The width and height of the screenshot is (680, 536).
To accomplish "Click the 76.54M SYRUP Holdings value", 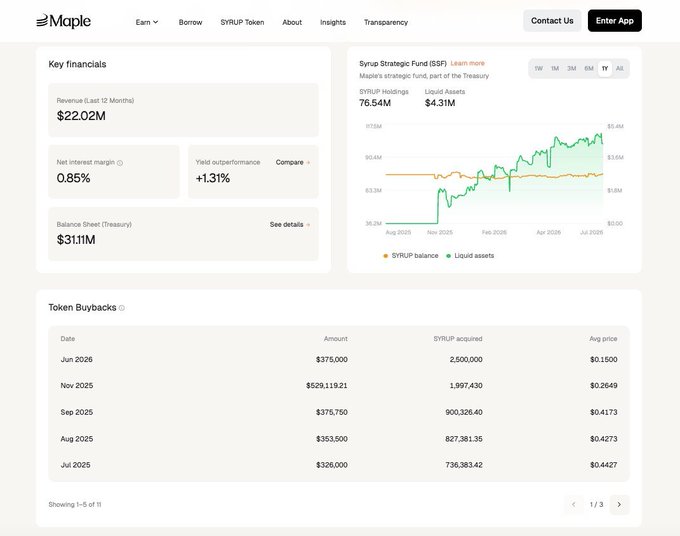I will (x=375, y=103).
